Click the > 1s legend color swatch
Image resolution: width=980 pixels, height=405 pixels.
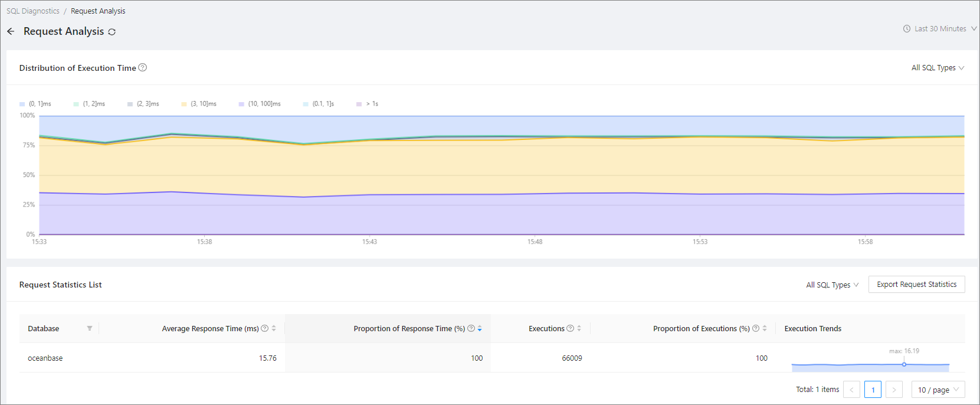click(x=359, y=104)
